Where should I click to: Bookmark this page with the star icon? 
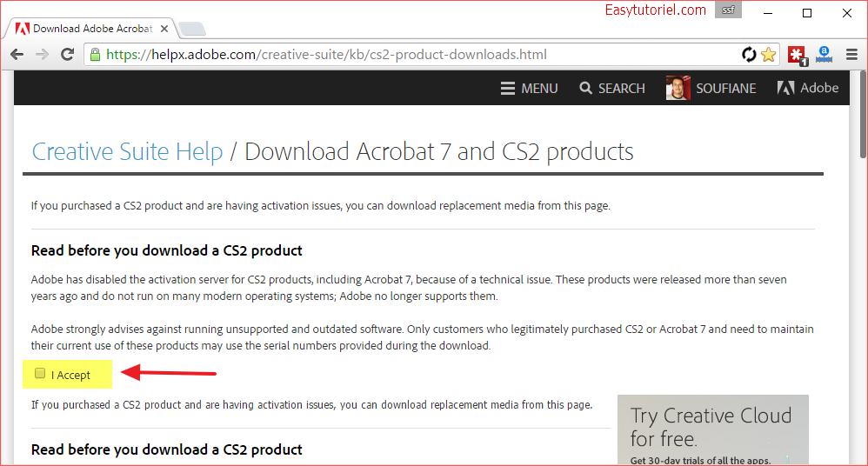point(768,54)
